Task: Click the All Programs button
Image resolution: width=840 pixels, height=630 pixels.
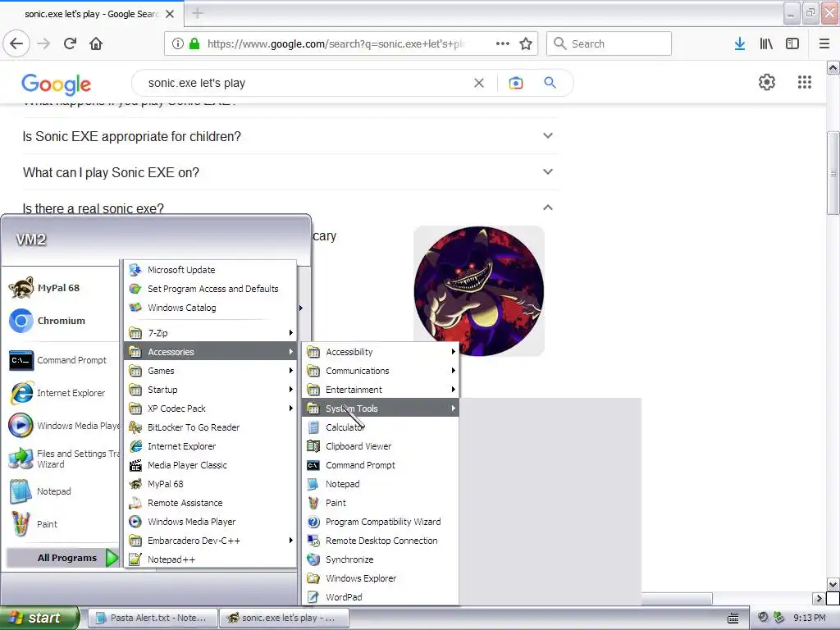Action: coord(62,558)
